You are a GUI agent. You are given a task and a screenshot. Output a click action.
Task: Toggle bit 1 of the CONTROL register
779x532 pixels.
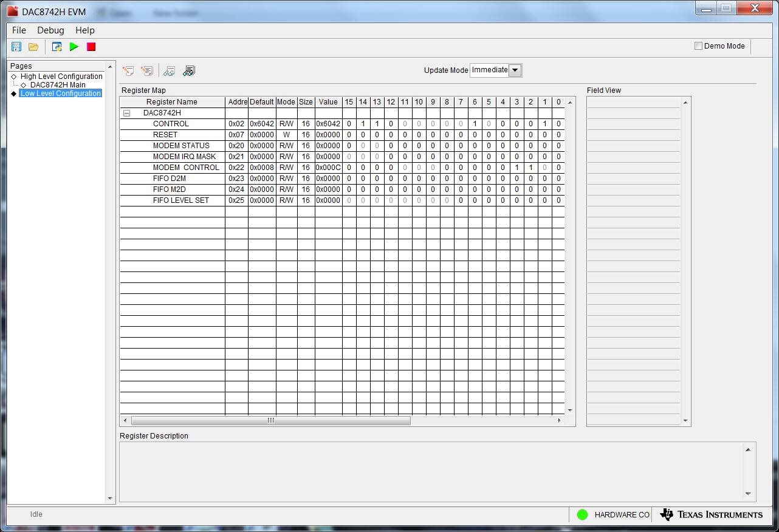(x=544, y=124)
